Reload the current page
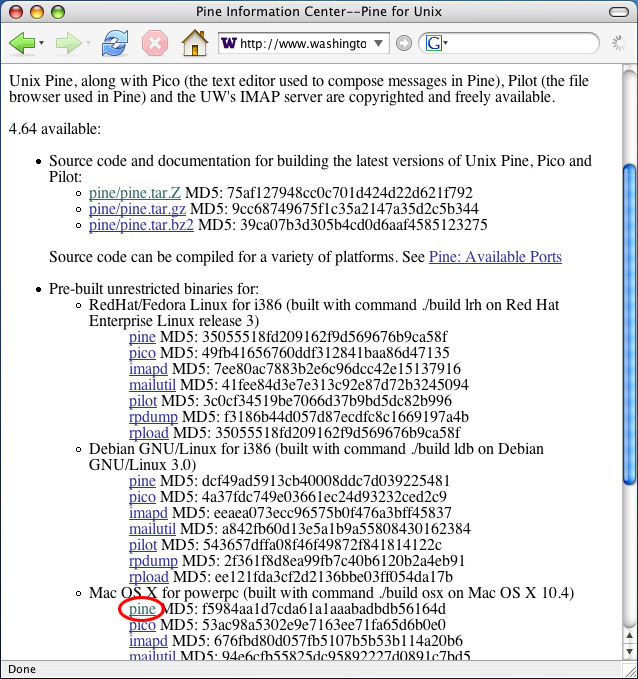638x679 pixels. click(x=115, y=44)
